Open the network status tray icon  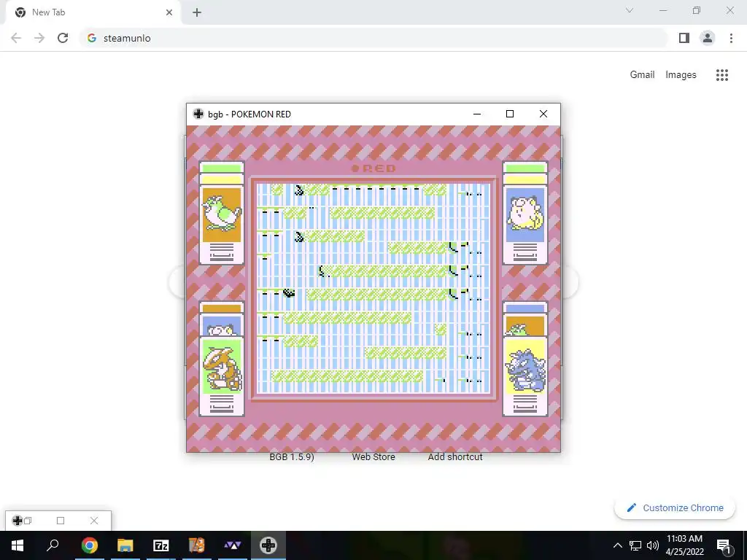click(635, 545)
